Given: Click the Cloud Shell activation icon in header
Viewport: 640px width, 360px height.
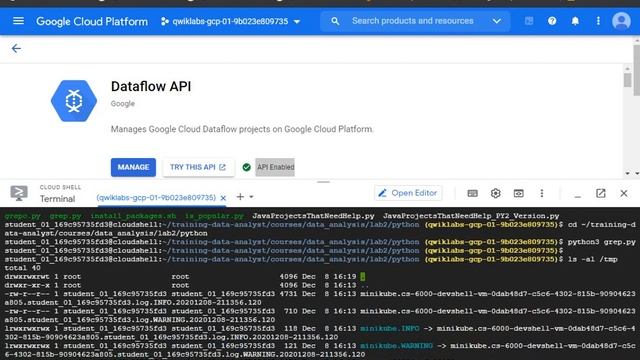Looking at the screenshot, I should point(529,21).
